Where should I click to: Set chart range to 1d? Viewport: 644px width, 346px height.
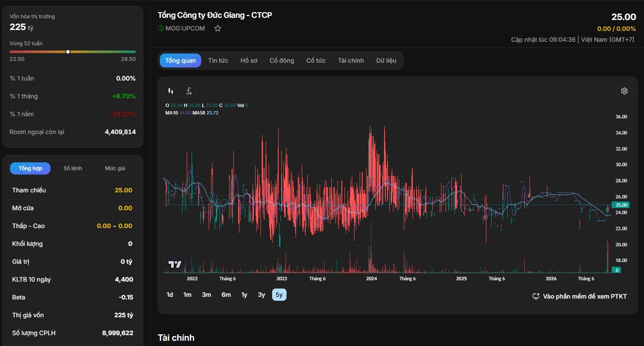170,295
